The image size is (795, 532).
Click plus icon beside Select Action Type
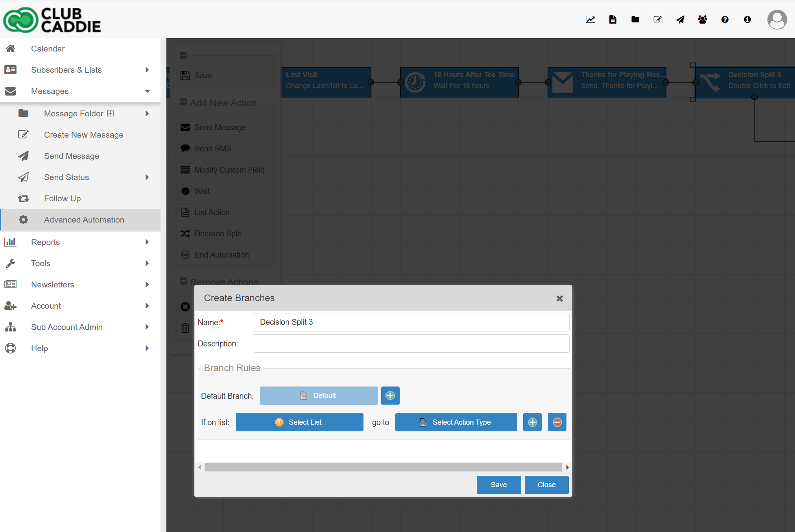tap(532, 422)
